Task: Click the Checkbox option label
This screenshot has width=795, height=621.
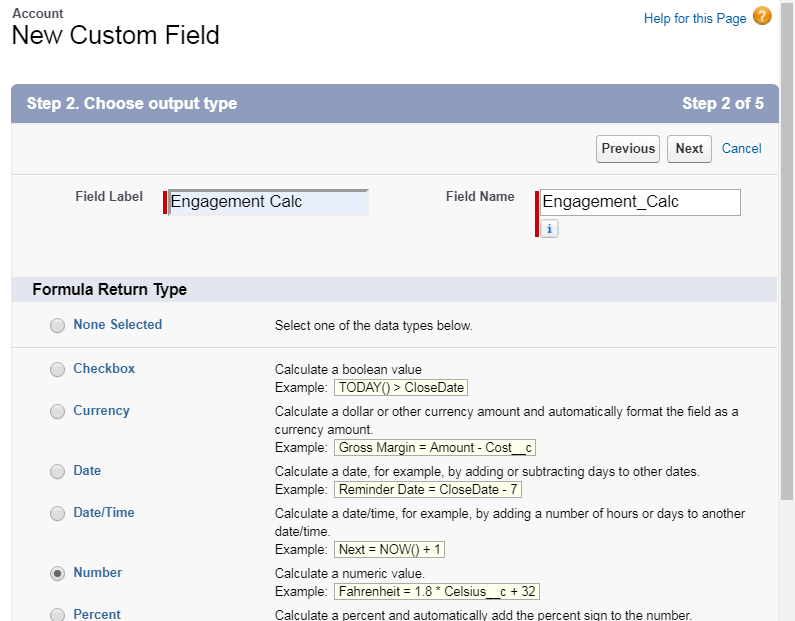Action: [x=104, y=369]
